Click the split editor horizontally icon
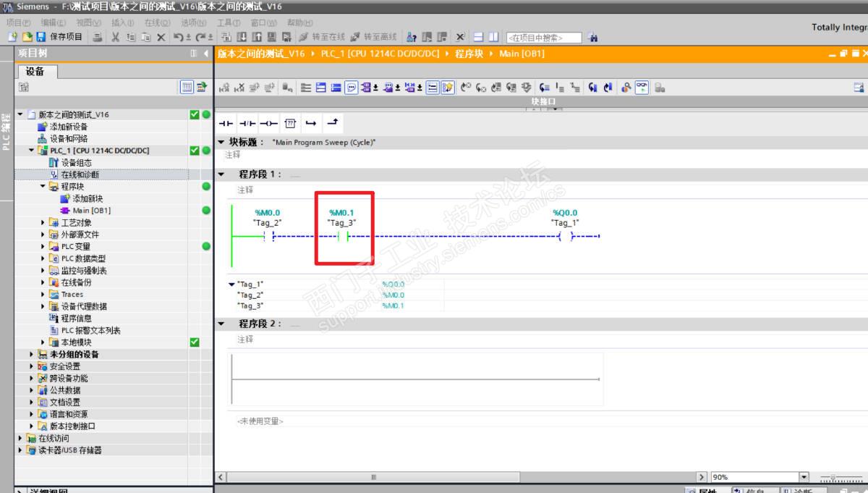868x493 pixels. [x=479, y=37]
